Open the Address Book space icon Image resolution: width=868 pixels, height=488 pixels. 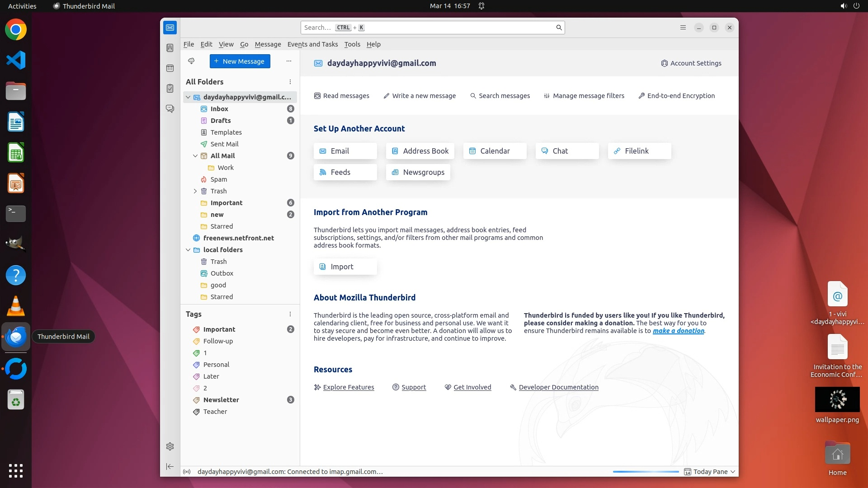(x=170, y=48)
